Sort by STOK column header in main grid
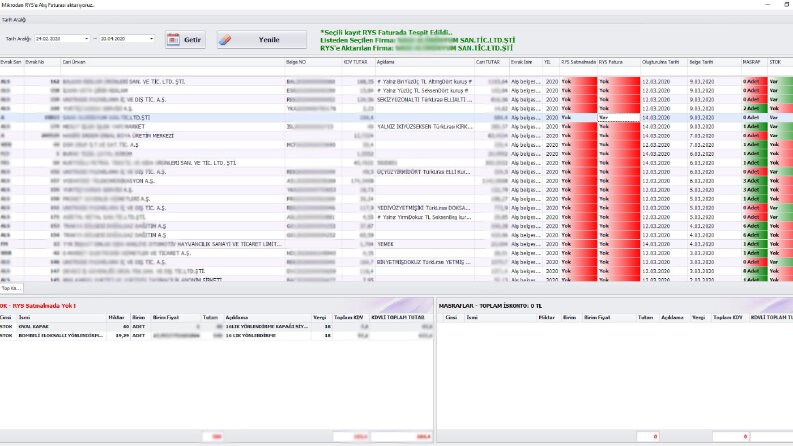 [780, 62]
